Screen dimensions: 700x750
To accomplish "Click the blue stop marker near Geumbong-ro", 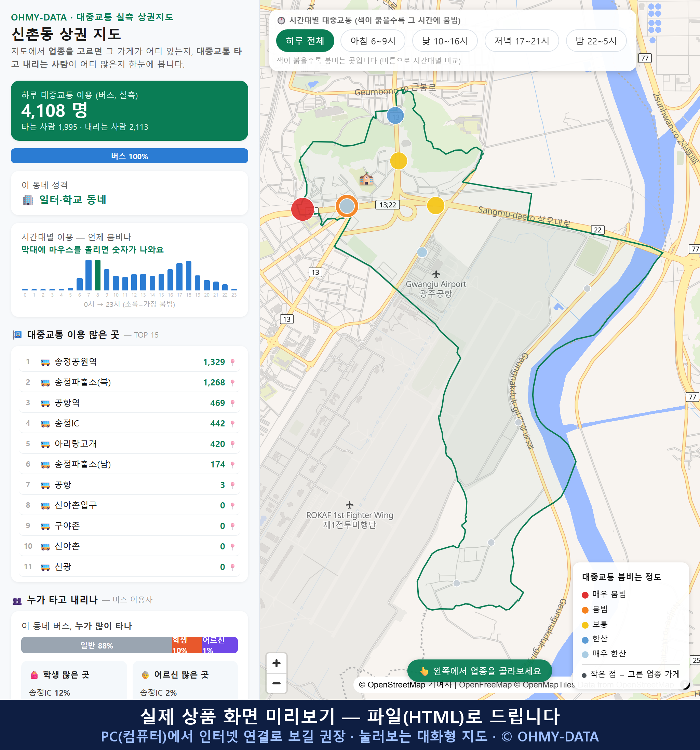I will coord(395,115).
